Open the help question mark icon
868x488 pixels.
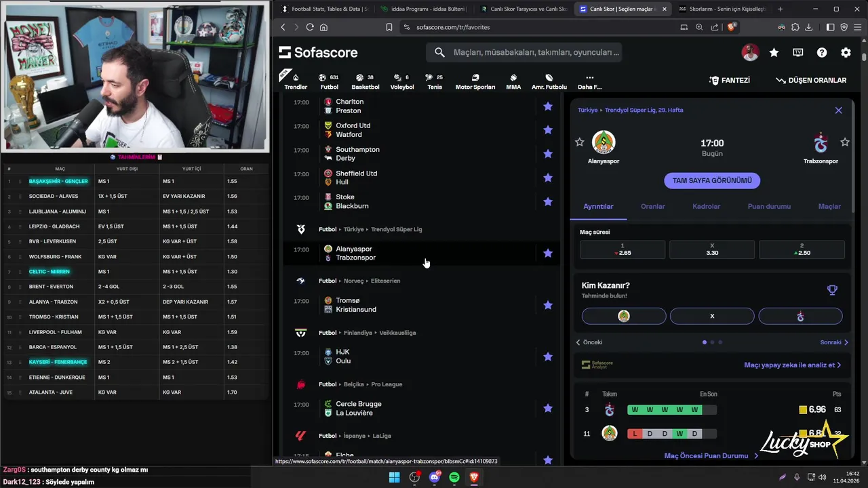pyautogui.click(x=822, y=52)
